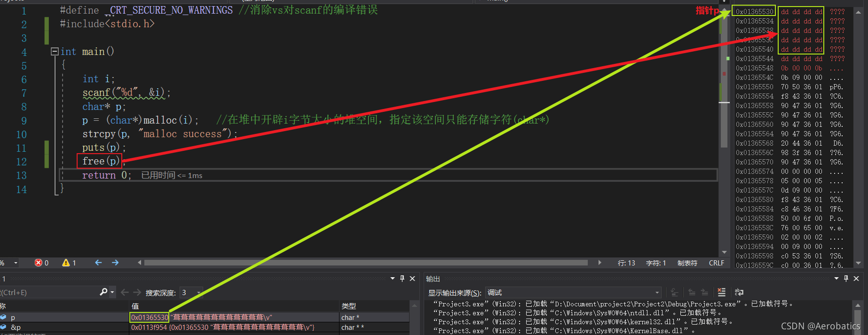Screen dimensions: 868x335
Task: Click the watch list scroll up arrow
Action: click(414, 305)
